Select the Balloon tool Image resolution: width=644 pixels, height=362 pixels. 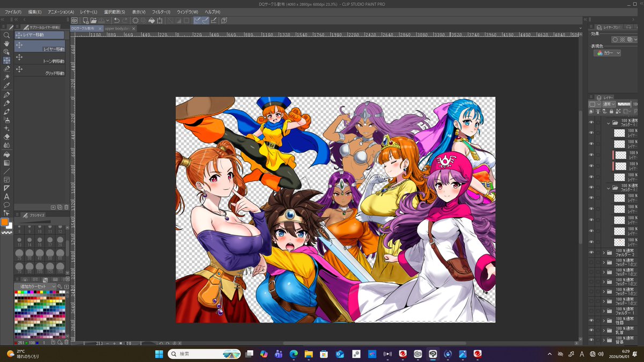pos(6,205)
